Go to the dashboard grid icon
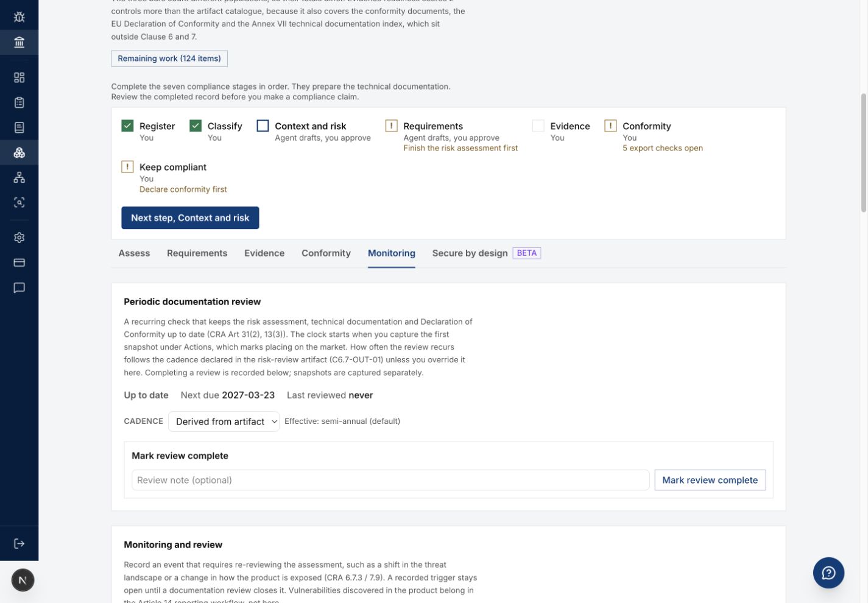The width and height of the screenshot is (868, 603). pyautogui.click(x=19, y=77)
